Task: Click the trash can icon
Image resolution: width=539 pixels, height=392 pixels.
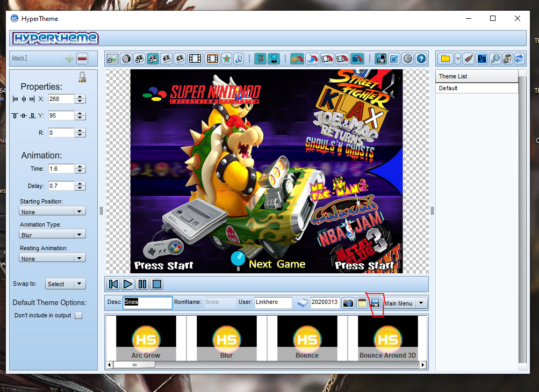Action: [x=507, y=59]
